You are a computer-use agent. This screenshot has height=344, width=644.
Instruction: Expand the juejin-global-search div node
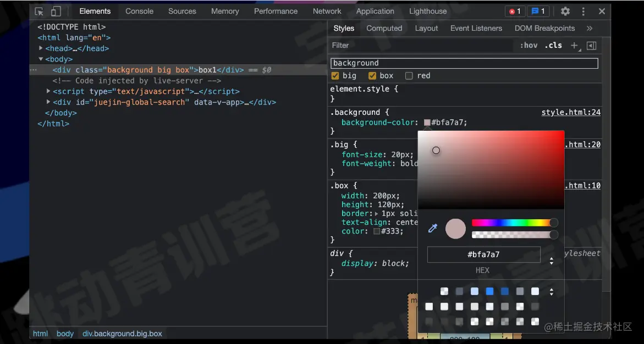[x=48, y=102]
